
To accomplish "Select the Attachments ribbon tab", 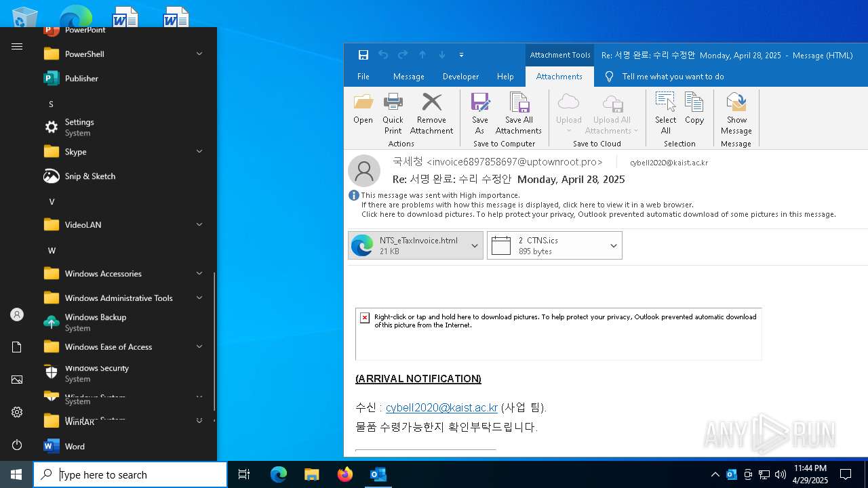I will click(559, 77).
